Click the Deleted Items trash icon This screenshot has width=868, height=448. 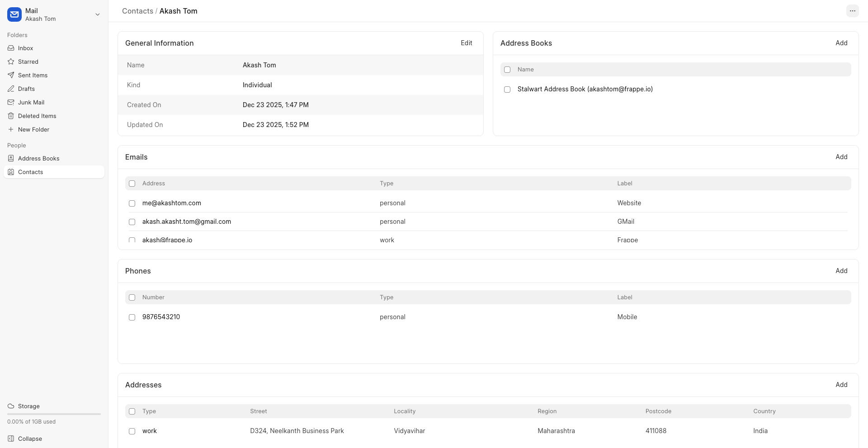point(11,116)
